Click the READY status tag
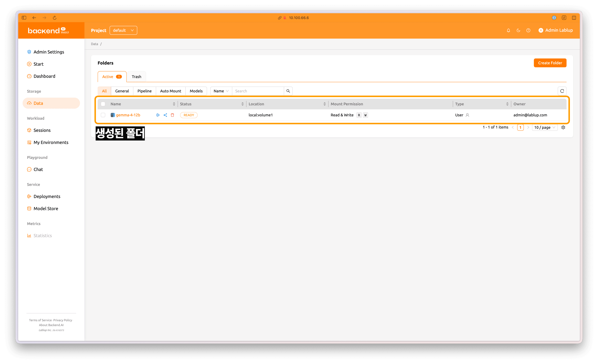Screen dimensions: 598x364 tap(189, 115)
